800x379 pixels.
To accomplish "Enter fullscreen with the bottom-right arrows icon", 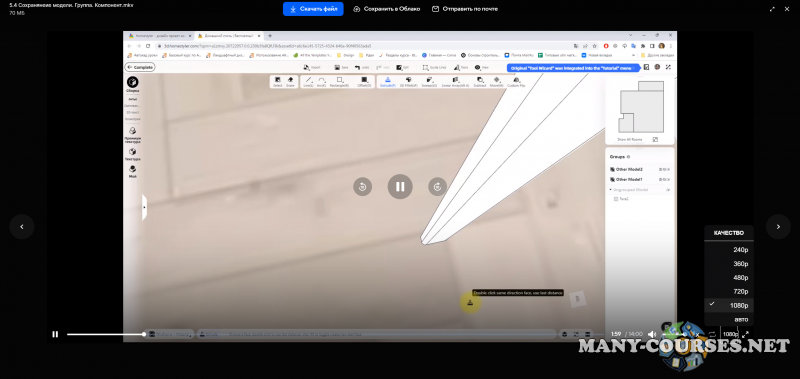I will [x=745, y=334].
